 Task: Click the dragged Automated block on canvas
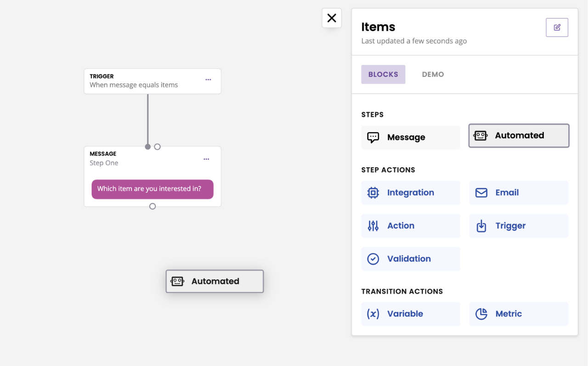pyautogui.click(x=215, y=282)
